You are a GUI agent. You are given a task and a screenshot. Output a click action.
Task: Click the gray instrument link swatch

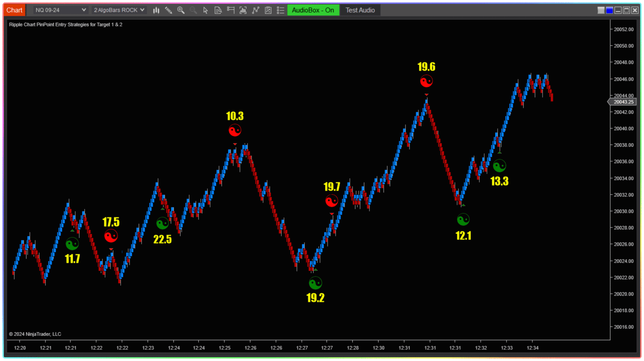[x=601, y=10]
